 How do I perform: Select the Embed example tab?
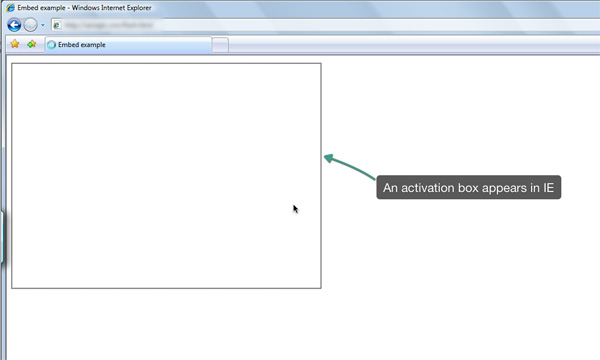(128, 45)
